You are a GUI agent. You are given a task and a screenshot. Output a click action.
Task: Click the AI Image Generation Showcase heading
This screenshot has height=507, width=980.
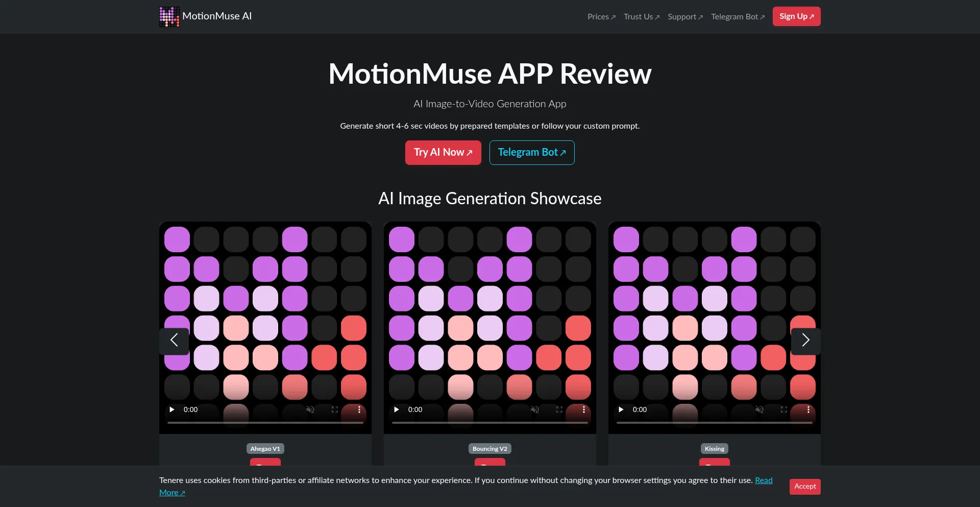coord(490,199)
